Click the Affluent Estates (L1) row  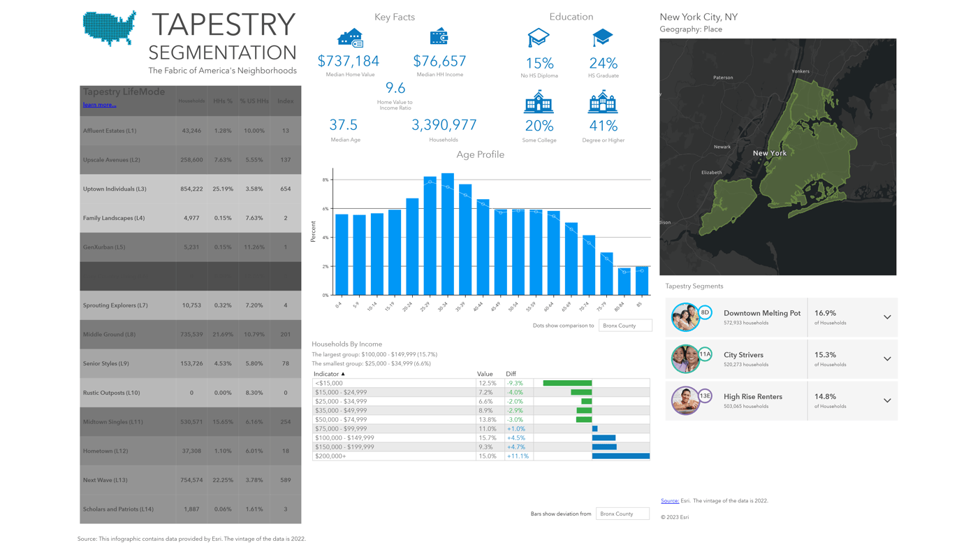(x=191, y=131)
